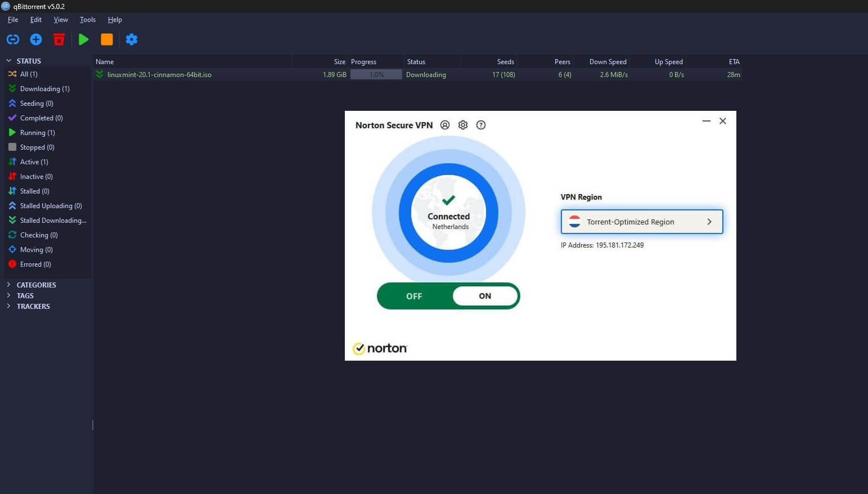Open qBittorrent options via the gear icon
The image size is (868, 494).
coord(132,39)
